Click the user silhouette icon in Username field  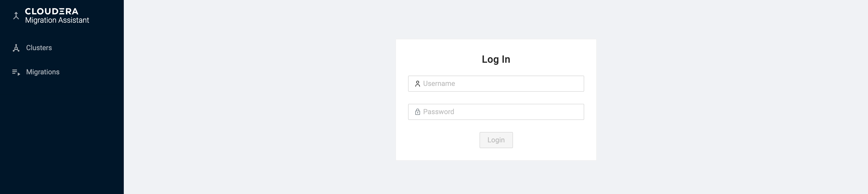[x=417, y=84]
